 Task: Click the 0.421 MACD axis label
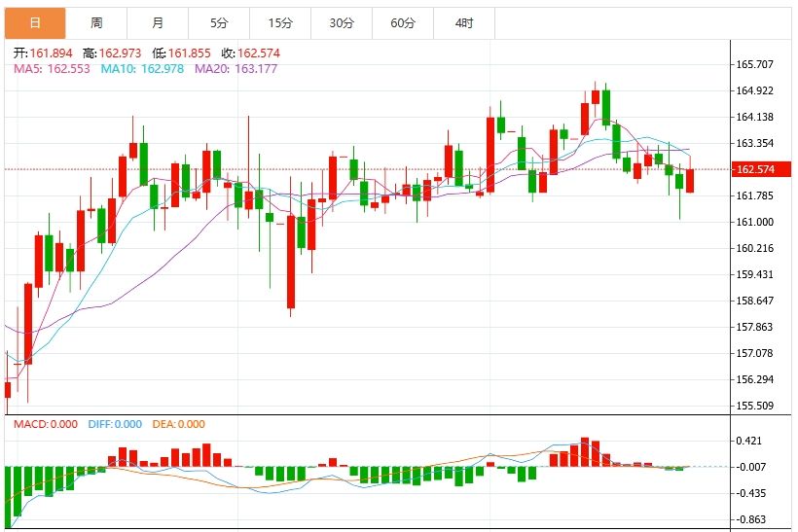click(748, 441)
